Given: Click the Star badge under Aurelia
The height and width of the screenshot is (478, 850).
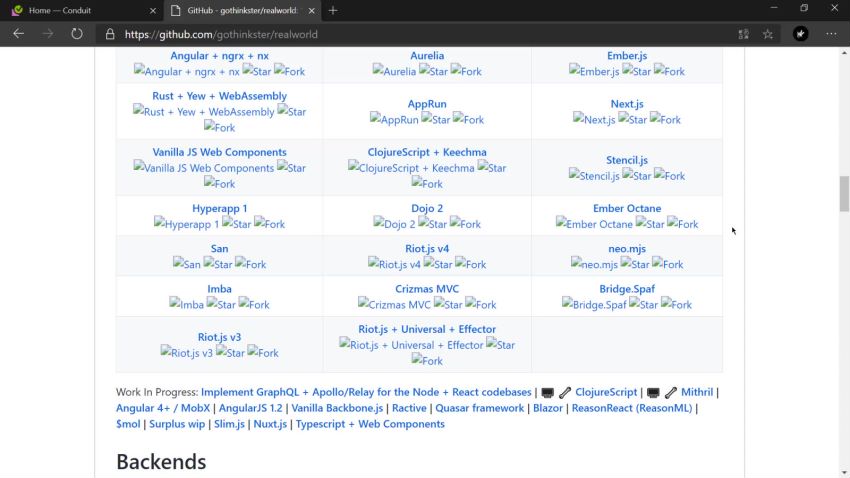Looking at the screenshot, I should pyautogui.click(x=434, y=71).
